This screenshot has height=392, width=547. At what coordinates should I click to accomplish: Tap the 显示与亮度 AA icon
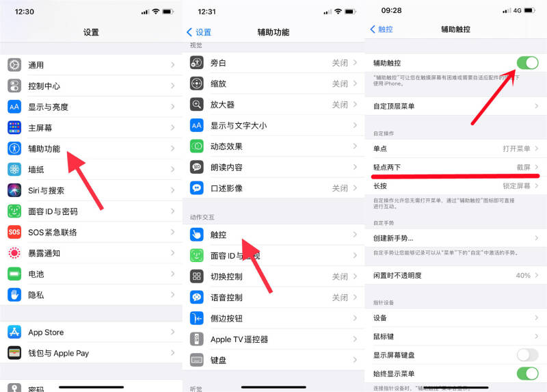14,107
